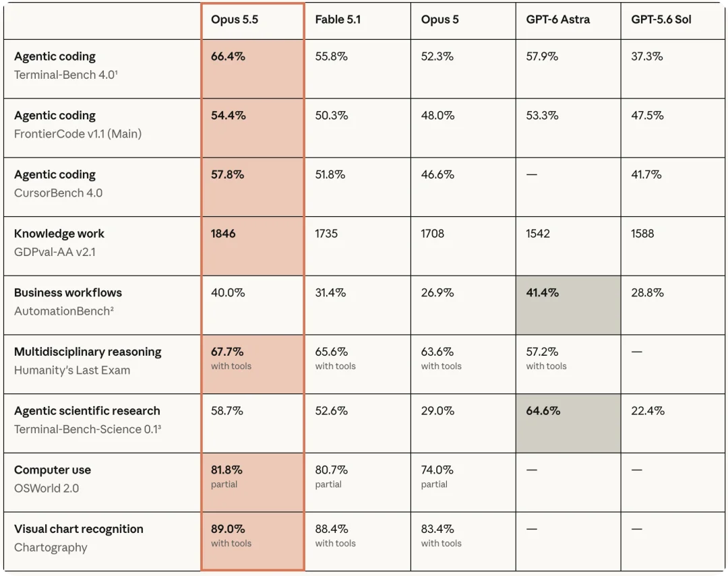The height and width of the screenshot is (576, 728).
Task: Select the GDPval-AA v2.1 row label
Action: click(x=55, y=252)
